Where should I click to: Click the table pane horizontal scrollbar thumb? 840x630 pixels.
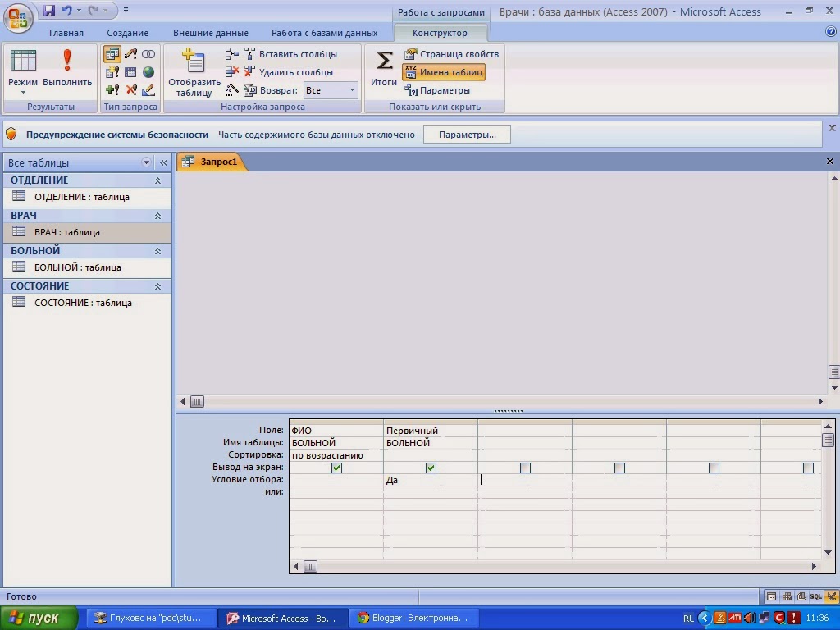coord(197,401)
